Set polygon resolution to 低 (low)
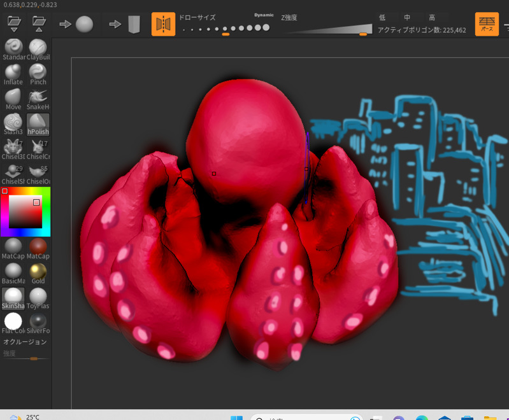This screenshot has width=509, height=420. pos(382,18)
